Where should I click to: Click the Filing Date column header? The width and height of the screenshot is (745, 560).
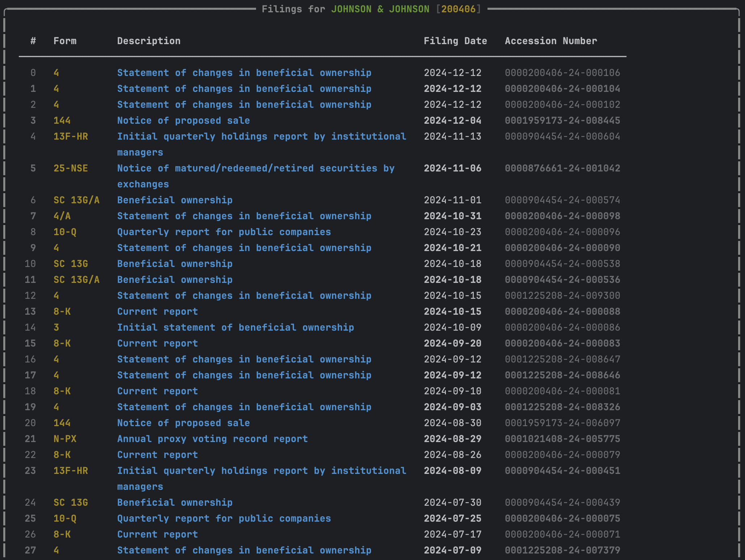[455, 41]
